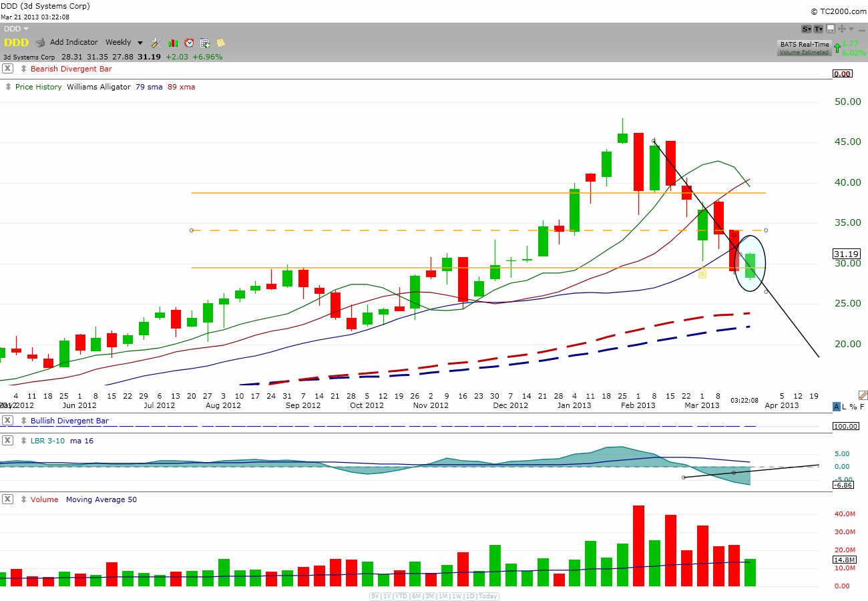Image resolution: width=868 pixels, height=601 pixels.
Task: Click the up-down arrows beside LBR 3-10
Action: click(23, 441)
